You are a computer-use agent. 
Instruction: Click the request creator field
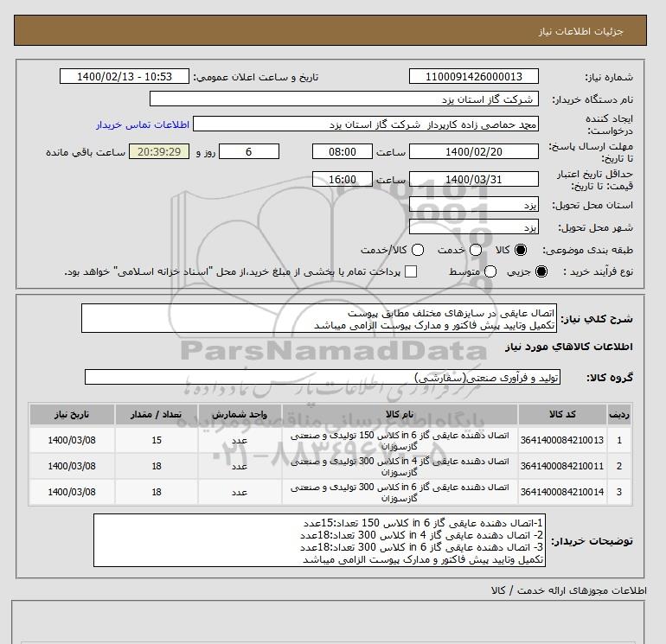[366, 124]
